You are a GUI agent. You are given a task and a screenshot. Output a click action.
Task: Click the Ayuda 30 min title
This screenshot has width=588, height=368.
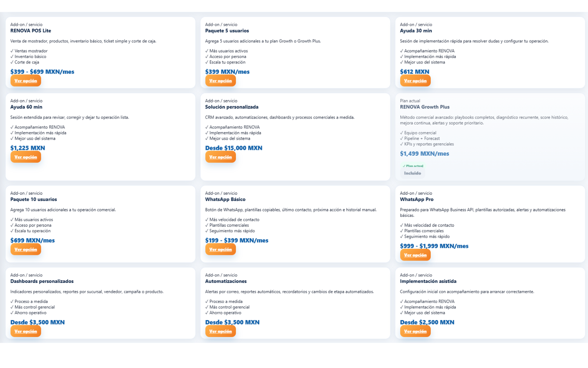click(x=416, y=31)
